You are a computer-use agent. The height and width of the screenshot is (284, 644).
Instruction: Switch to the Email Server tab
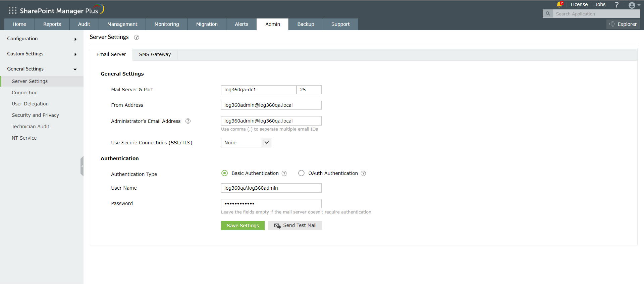pos(111,54)
